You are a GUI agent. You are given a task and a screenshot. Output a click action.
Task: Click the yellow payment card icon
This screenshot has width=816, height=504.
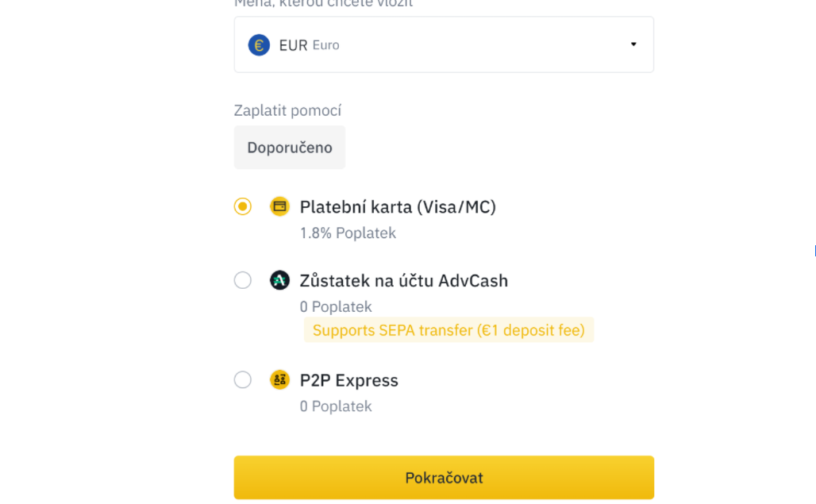279,206
